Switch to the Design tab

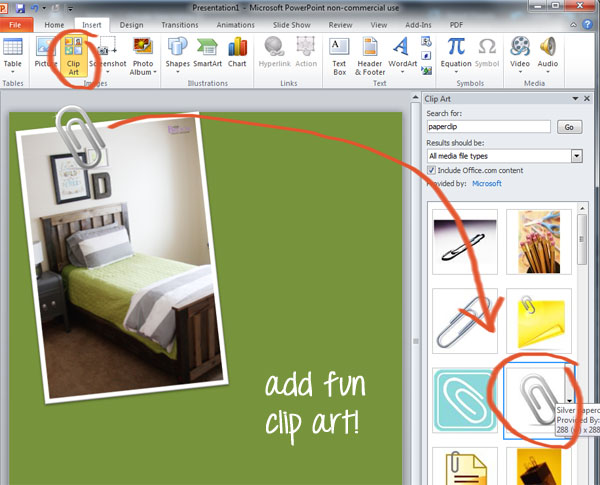131,25
